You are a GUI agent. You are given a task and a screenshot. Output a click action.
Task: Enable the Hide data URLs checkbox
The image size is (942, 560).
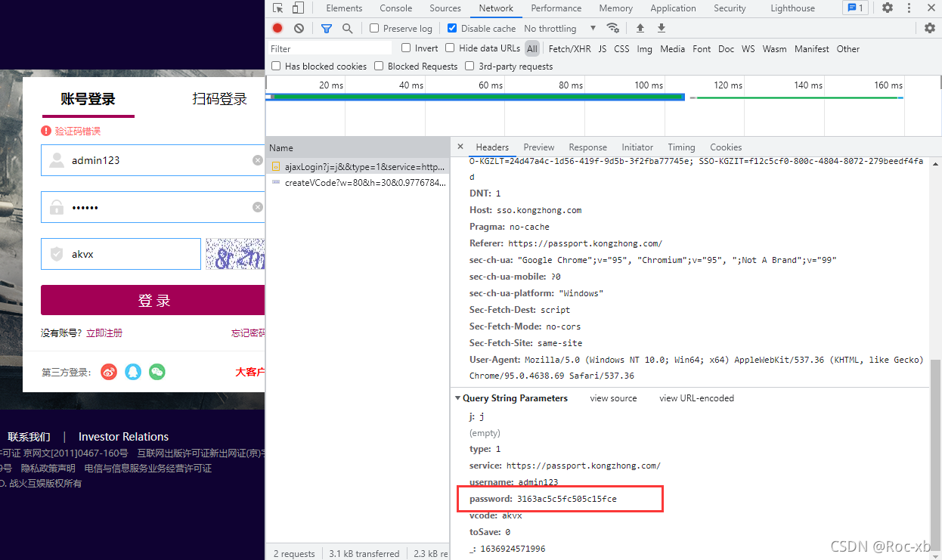pos(451,48)
